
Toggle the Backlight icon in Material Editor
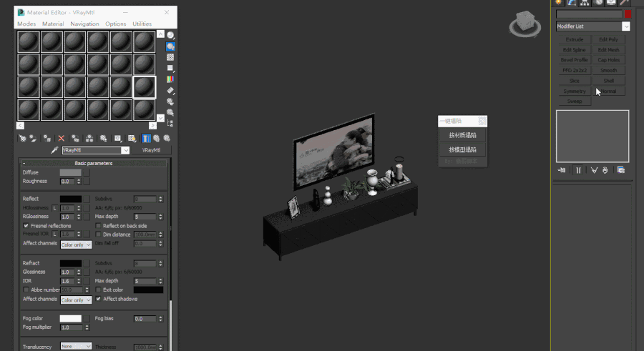coord(170,46)
